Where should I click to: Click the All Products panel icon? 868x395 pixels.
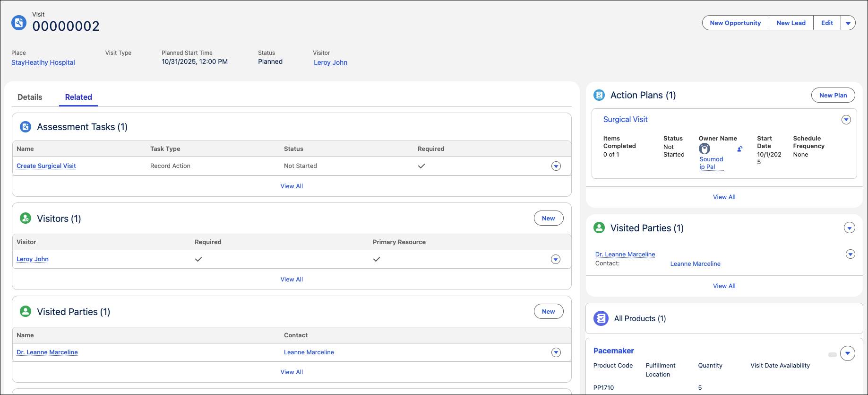pos(601,318)
